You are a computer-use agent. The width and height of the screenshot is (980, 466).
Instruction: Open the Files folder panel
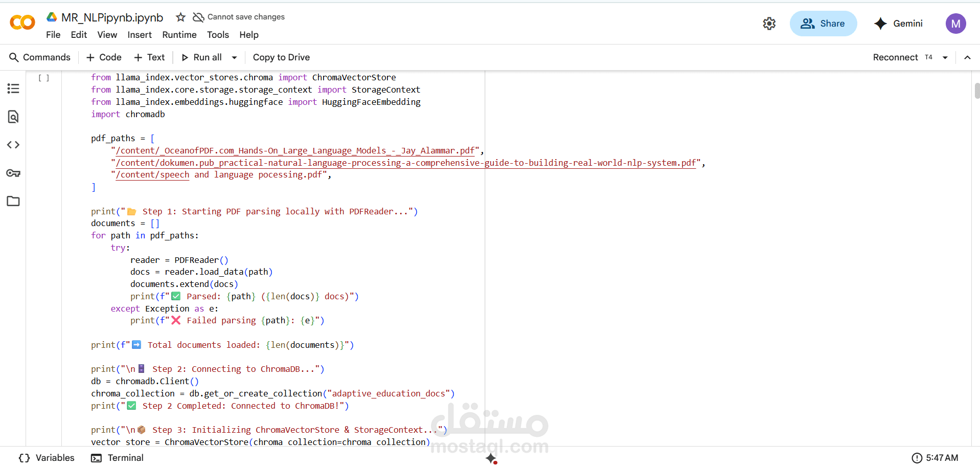(13, 201)
